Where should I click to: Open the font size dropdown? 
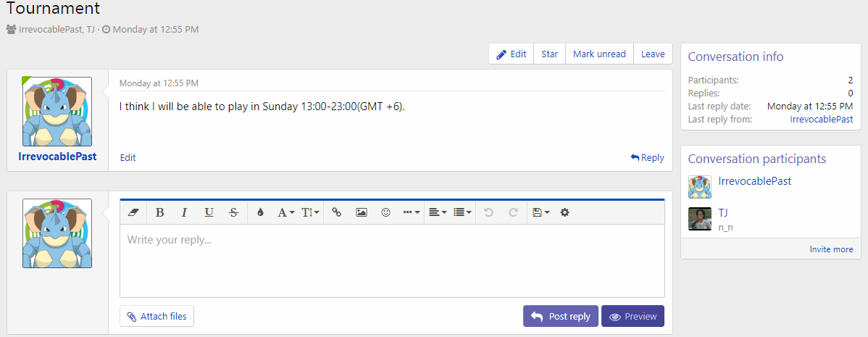[x=310, y=212]
